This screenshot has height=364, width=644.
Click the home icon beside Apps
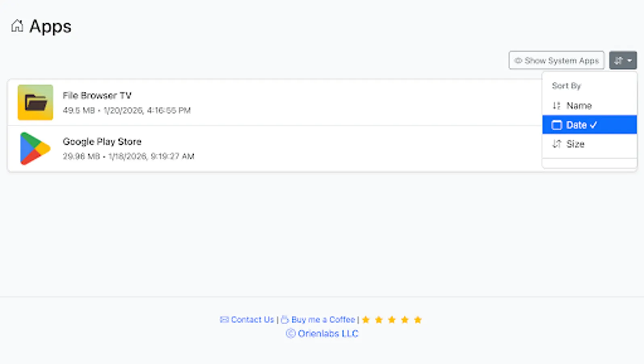click(x=17, y=26)
